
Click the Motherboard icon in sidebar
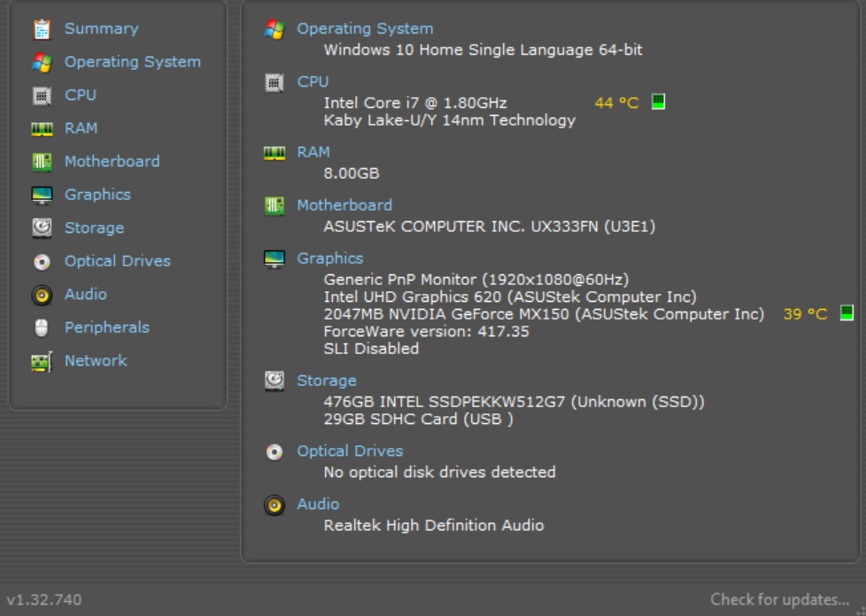point(42,162)
